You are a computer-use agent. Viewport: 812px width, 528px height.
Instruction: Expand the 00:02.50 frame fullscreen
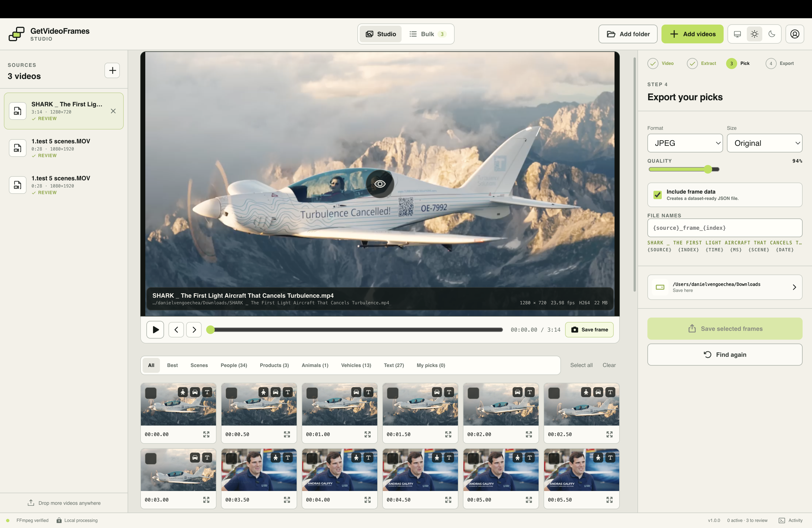tap(609, 434)
